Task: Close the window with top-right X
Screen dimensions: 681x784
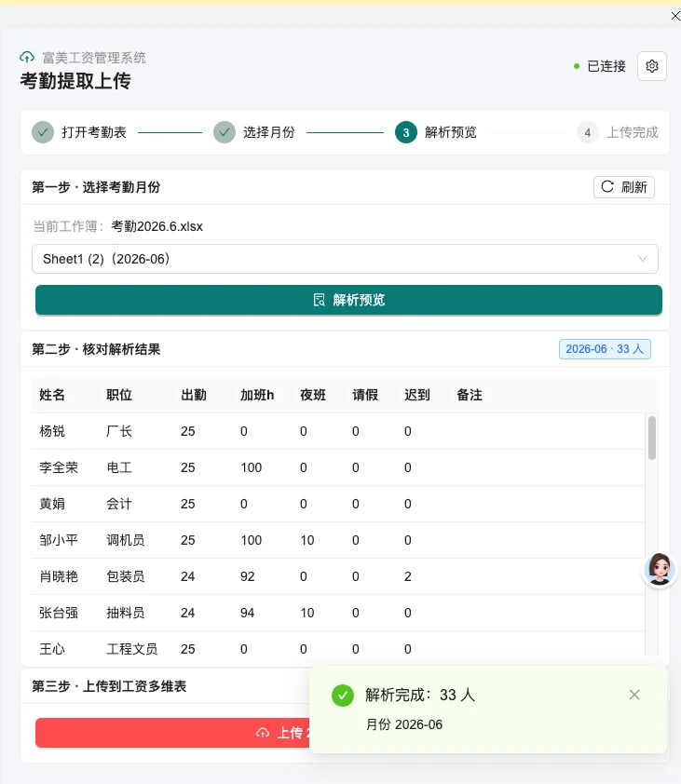Action: click(675, 16)
